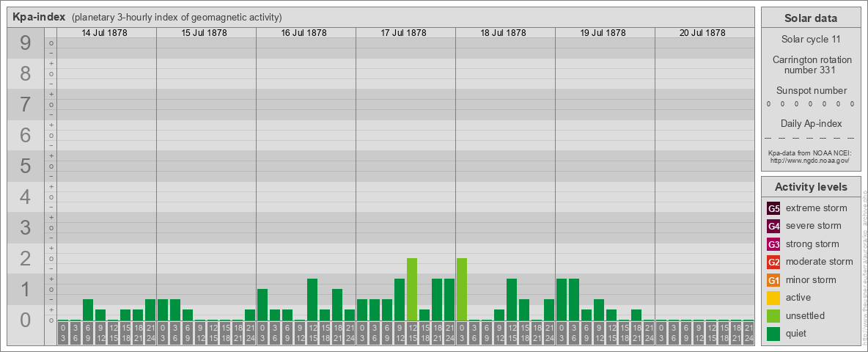Click the Activity levels panel heading
This screenshot has height=352, width=868.
(x=811, y=187)
